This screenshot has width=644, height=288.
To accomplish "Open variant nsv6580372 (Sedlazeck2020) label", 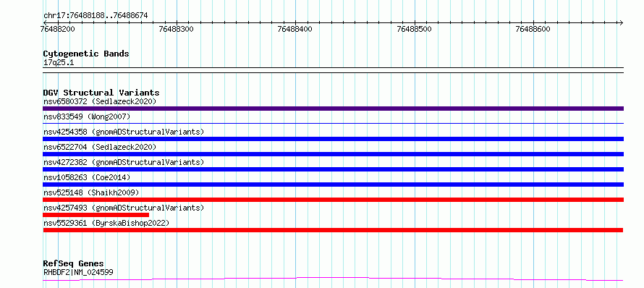I will pyautogui.click(x=100, y=101).
